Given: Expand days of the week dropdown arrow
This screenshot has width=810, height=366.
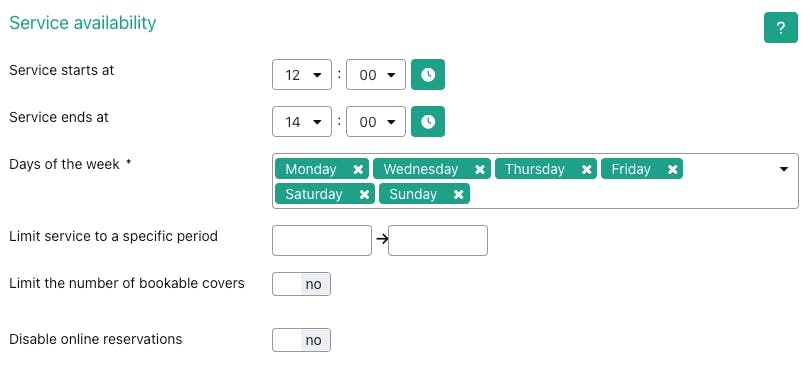Looking at the screenshot, I should click(784, 169).
